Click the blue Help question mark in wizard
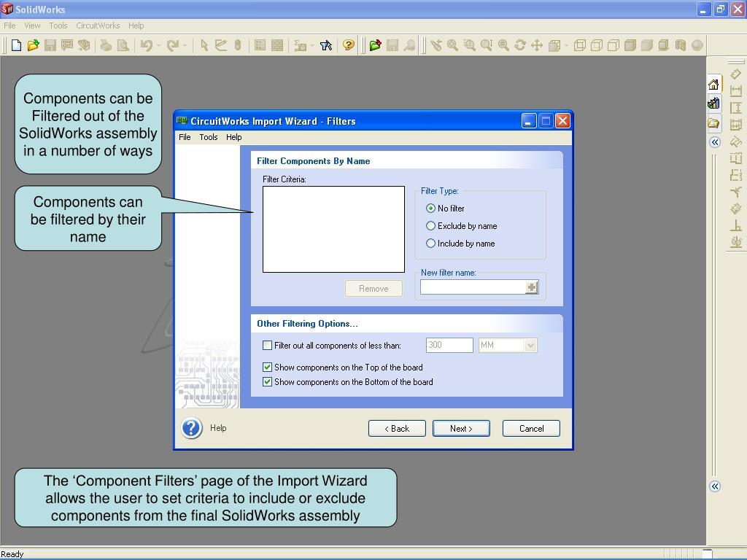The width and height of the screenshot is (747, 560). tap(192, 428)
